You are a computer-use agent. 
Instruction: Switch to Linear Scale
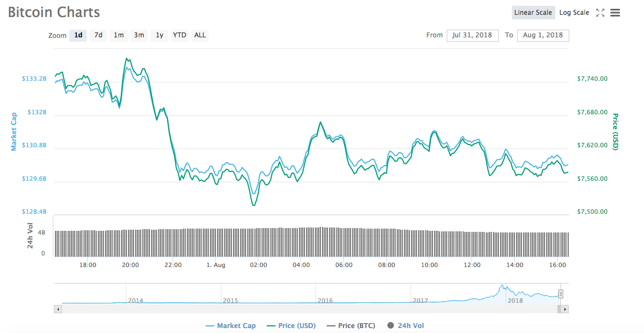[x=533, y=13]
